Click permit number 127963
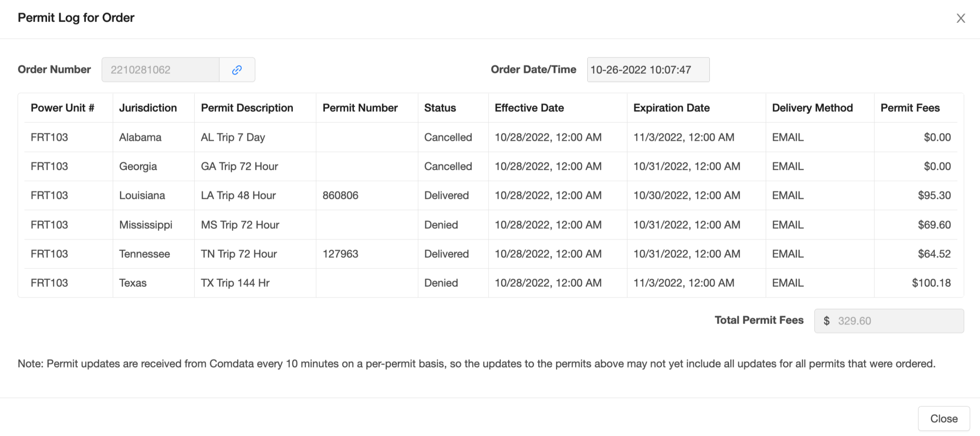This screenshot has width=980, height=436. 340,254
